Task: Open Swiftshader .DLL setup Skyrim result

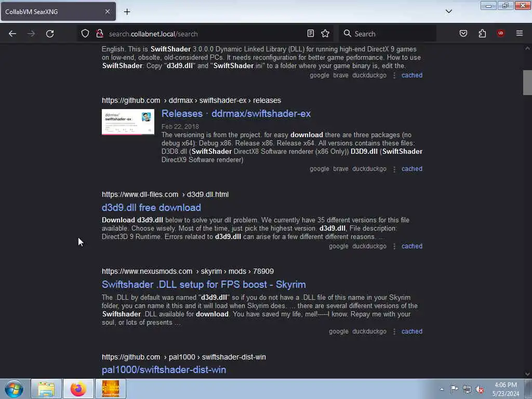Action: 204,284
